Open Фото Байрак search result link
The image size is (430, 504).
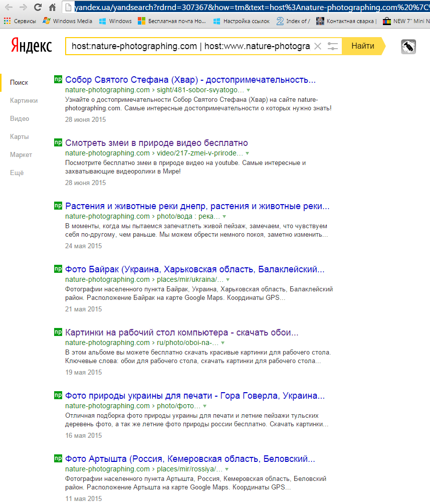coord(194,269)
